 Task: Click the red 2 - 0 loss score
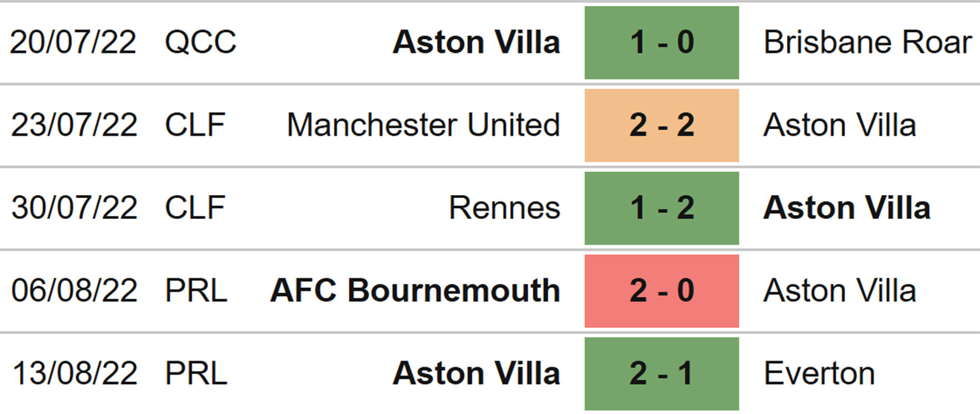click(661, 291)
